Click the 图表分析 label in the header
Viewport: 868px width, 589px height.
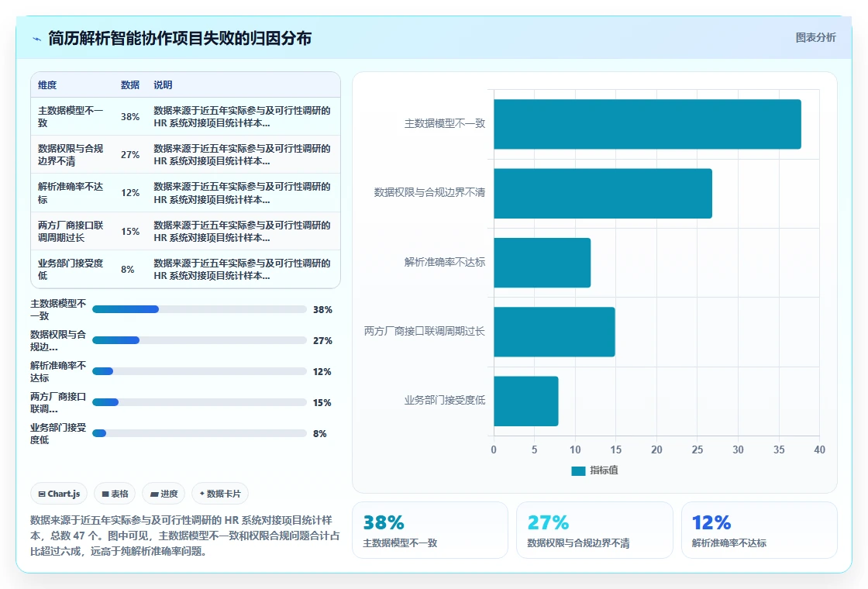815,38
